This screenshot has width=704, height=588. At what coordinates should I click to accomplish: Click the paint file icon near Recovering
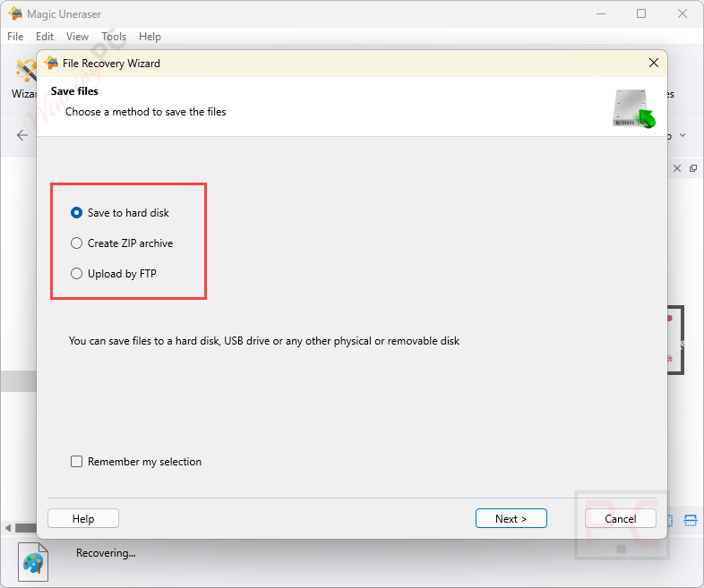pyautogui.click(x=33, y=562)
